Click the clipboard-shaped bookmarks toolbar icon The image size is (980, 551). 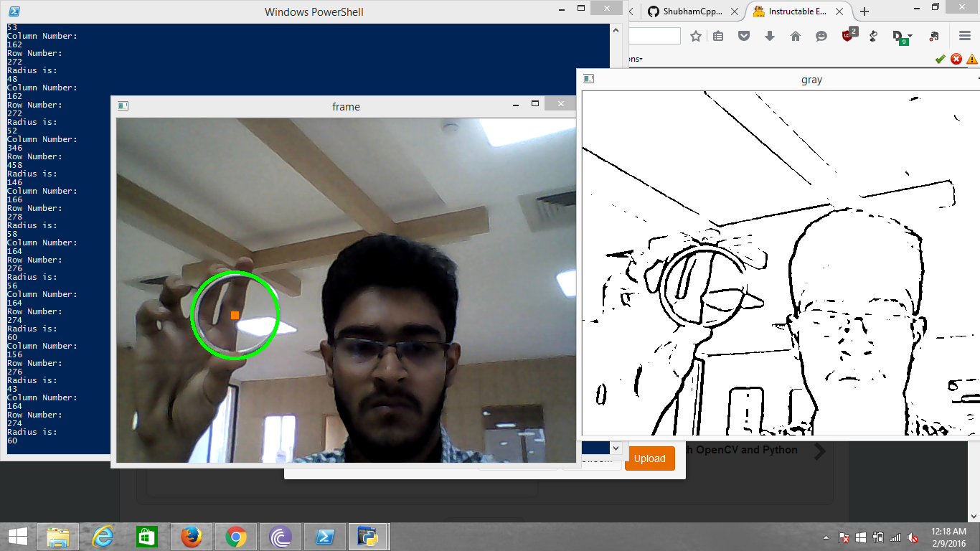click(x=717, y=34)
